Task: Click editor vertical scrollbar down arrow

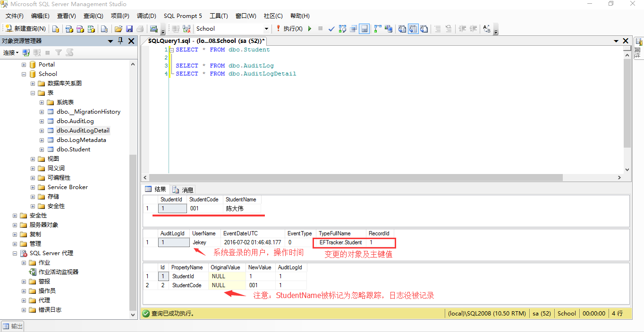Action: tap(627, 170)
